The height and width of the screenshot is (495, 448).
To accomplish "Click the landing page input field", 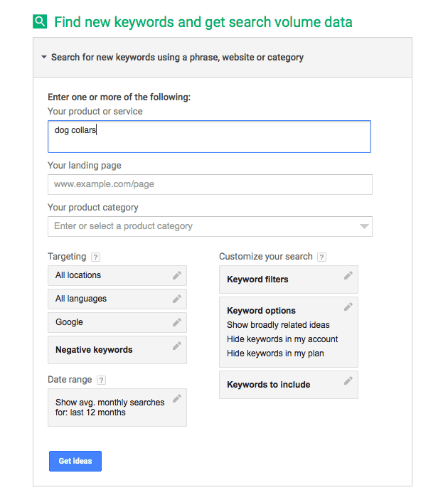I will [210, 184].
